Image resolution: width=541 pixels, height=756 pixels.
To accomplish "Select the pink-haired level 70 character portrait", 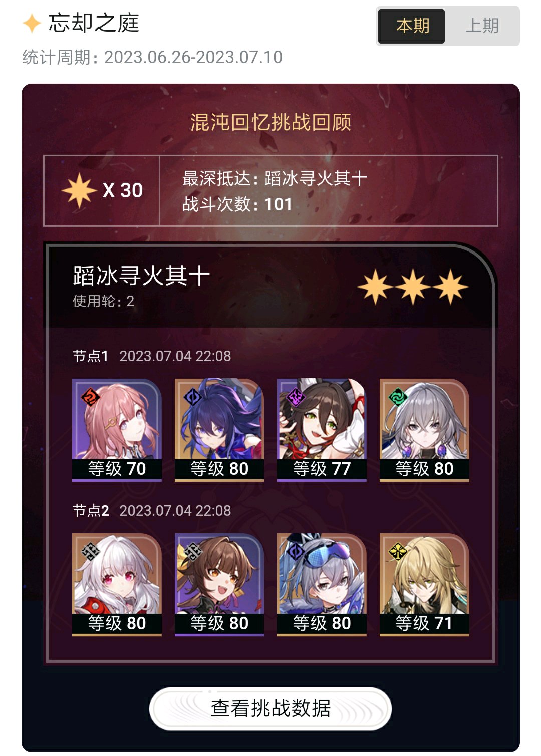I will click(x=117, y=430).
